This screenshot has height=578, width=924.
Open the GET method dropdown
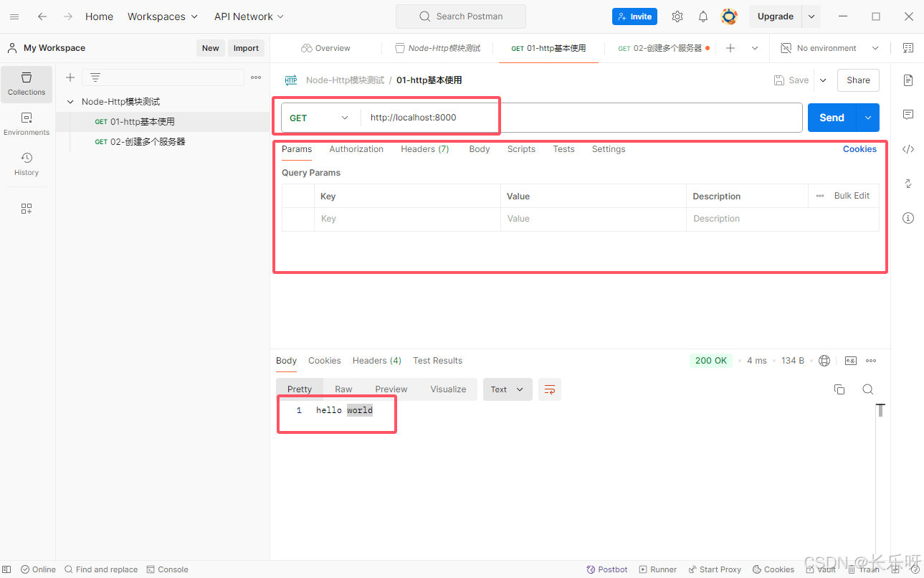(319, 118)
